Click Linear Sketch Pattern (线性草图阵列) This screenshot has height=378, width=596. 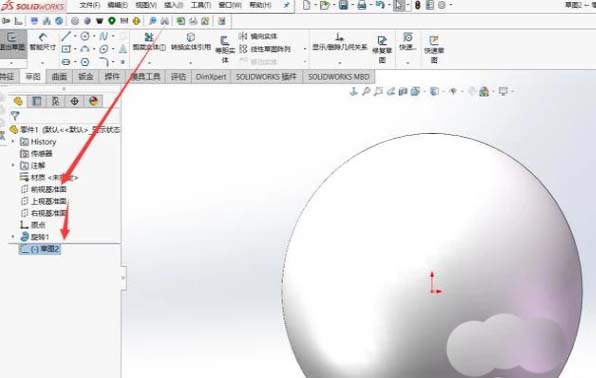(x=265, y=49)
